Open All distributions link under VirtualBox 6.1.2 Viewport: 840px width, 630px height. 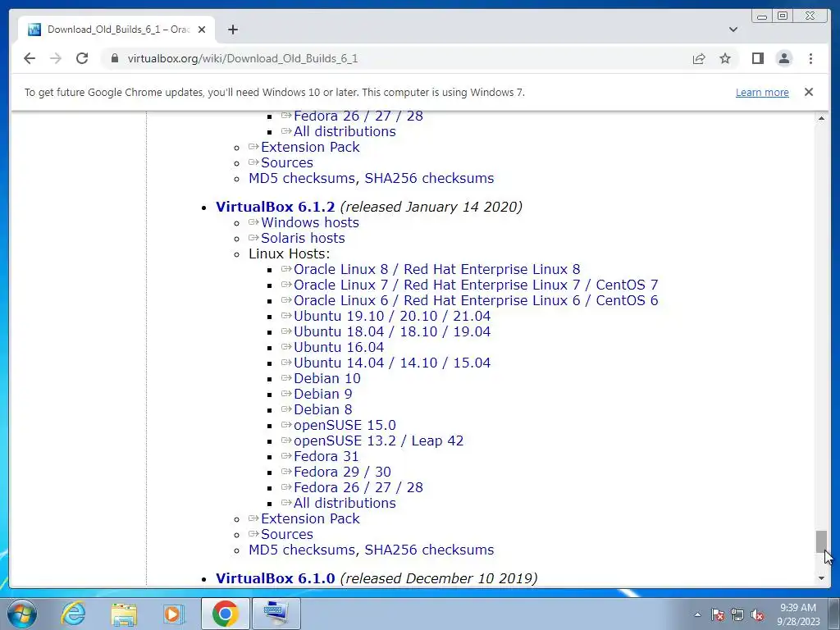(345, 503)
